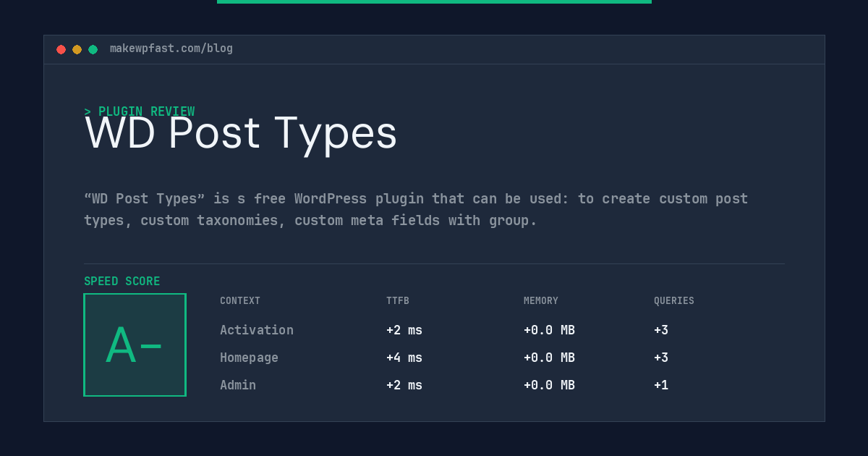868x456 pixels.
Task: Select the Homepage row label
Action: 249,358
